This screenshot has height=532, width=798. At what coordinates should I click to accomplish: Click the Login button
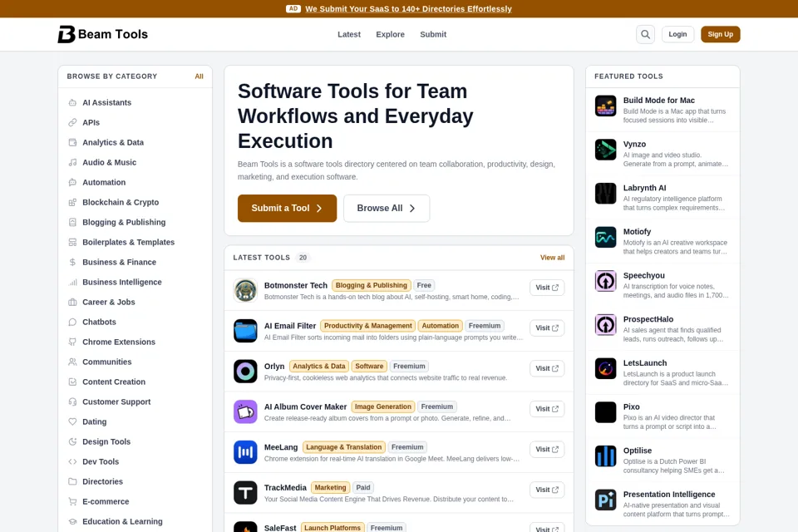click(677, 34)
